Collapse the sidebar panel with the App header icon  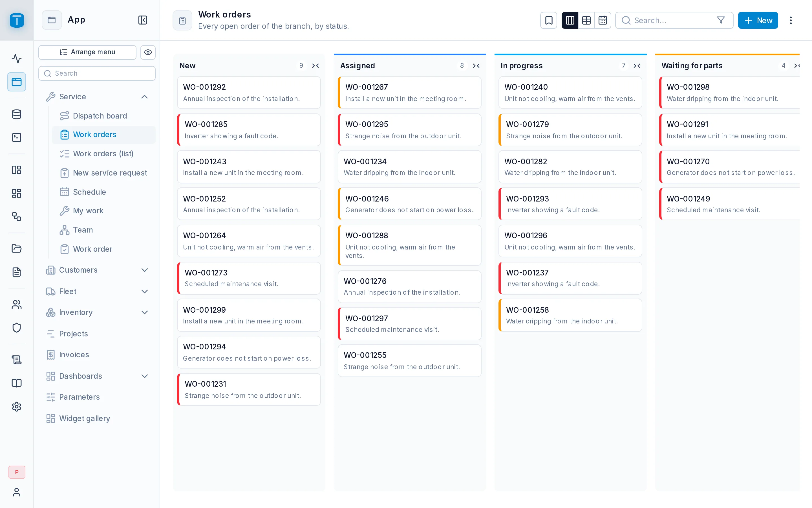[x=143, y=20]
